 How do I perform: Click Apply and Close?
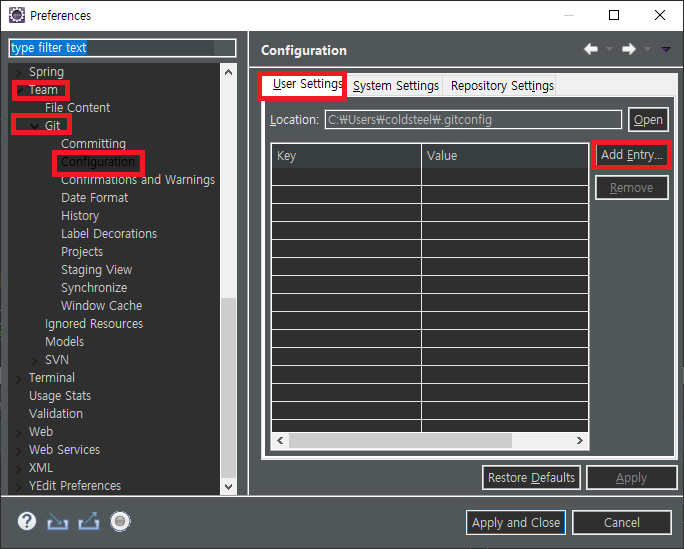tap(516, 522)
